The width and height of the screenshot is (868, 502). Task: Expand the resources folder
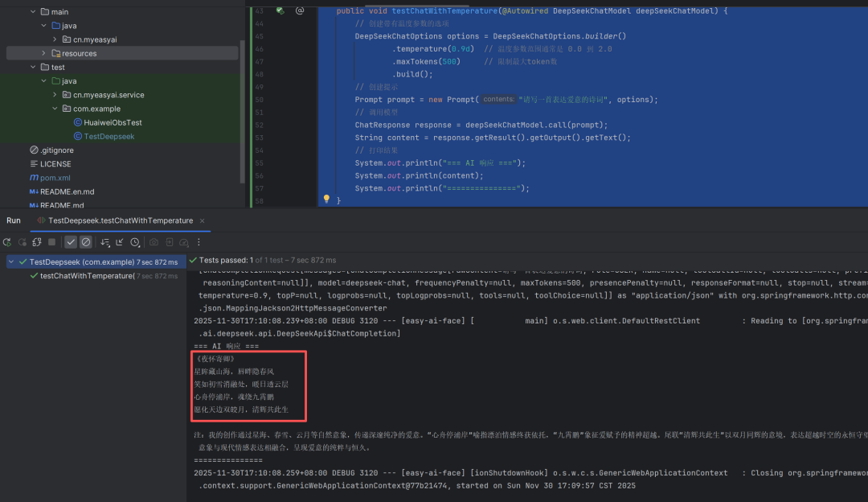point(44,53)
